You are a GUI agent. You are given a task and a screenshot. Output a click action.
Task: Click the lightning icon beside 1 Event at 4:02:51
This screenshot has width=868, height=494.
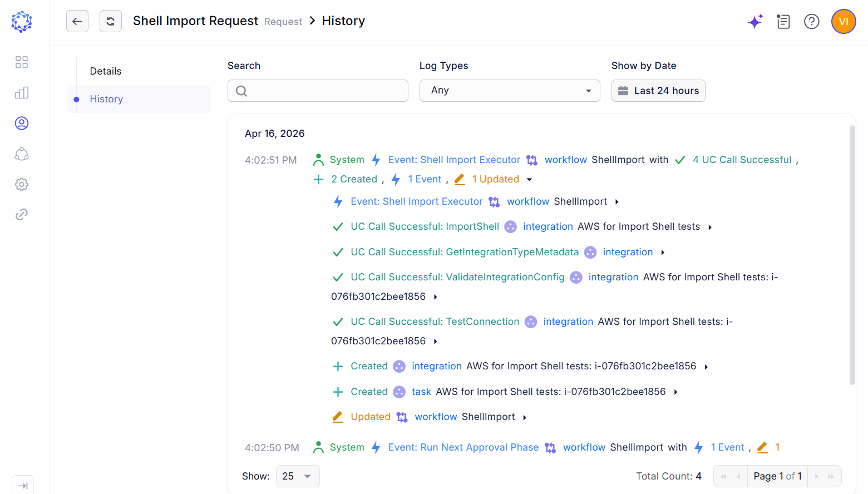click(x=396, y=179)
